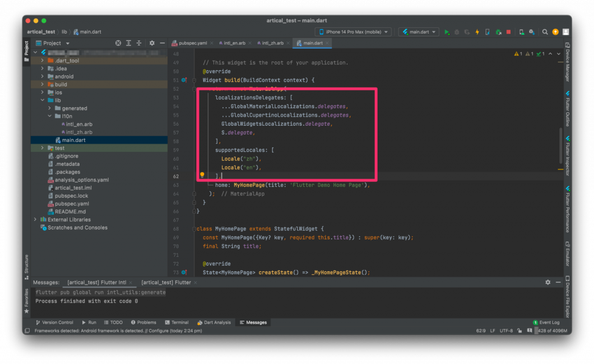Open Device Manager icon in top toolbar
The height and width of the screenshot is (364, 594).
click(521, 32)
